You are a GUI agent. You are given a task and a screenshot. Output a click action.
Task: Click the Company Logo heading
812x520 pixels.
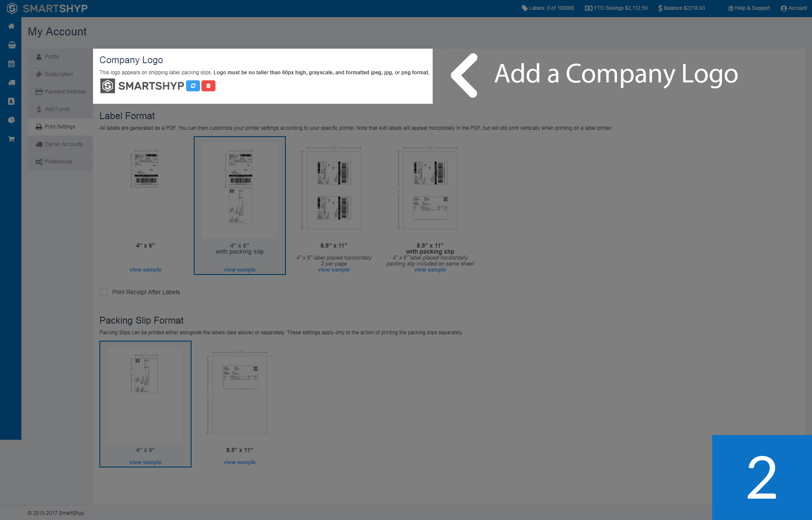(131, 60)
